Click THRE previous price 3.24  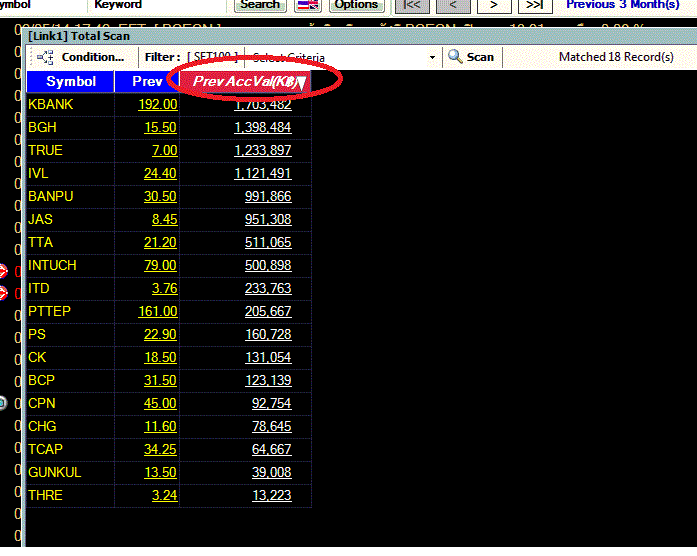pos(164,496)
